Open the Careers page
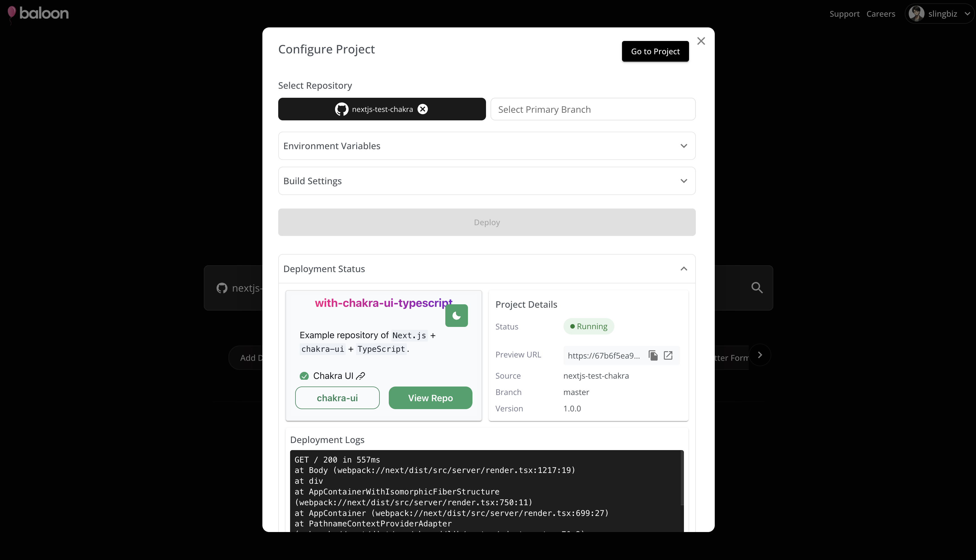The height and width of the screenshot is (560, 976). 880,14
